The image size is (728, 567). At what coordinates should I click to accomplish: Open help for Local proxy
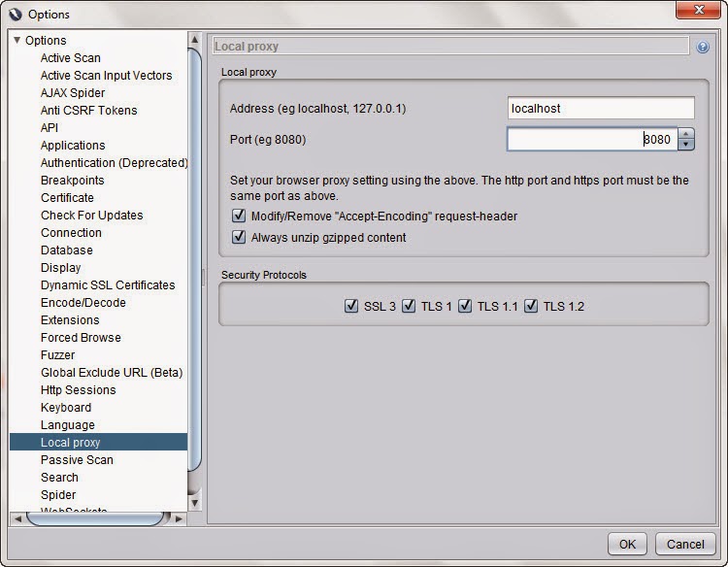[703, 47]
